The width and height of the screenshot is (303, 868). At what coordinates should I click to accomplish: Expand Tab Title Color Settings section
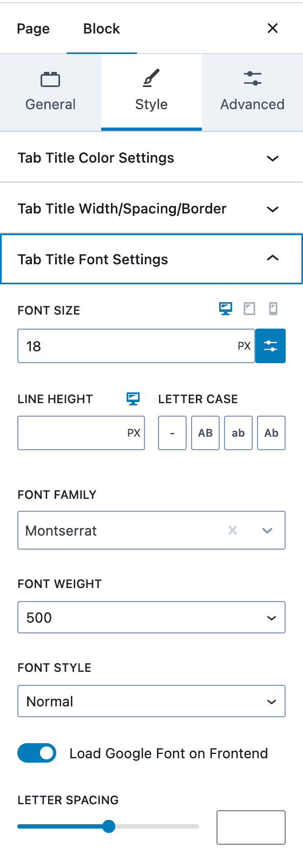pyautogui.click(x=151, y=158)
